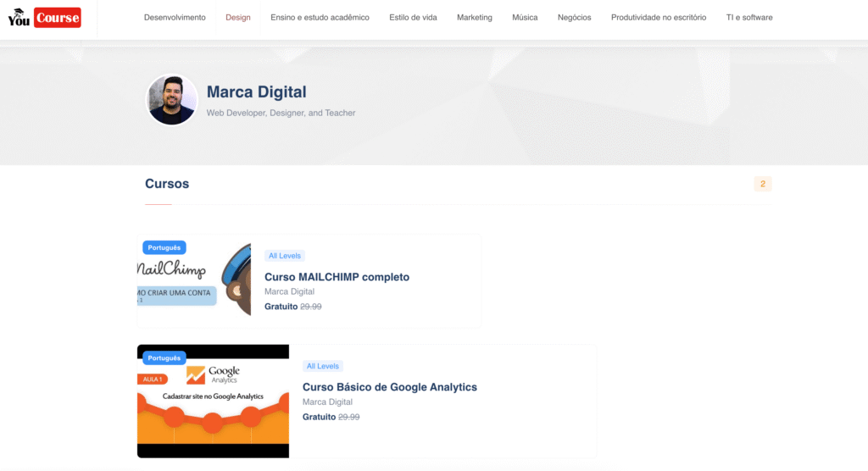Screen dimensions: 868x471
Task: Click the Marca Digital profile avatar
Action: [171, 100]
